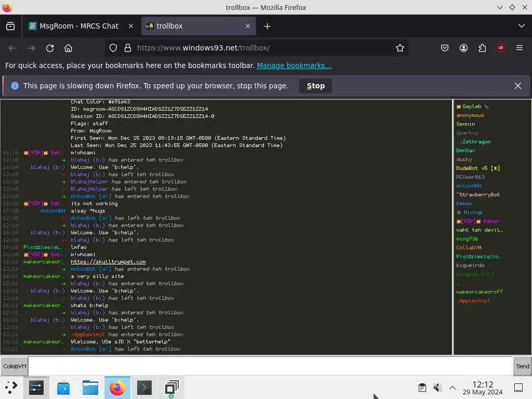Click 'a very silly site' message
532x399 pixels.
click(x=97, y=276)
